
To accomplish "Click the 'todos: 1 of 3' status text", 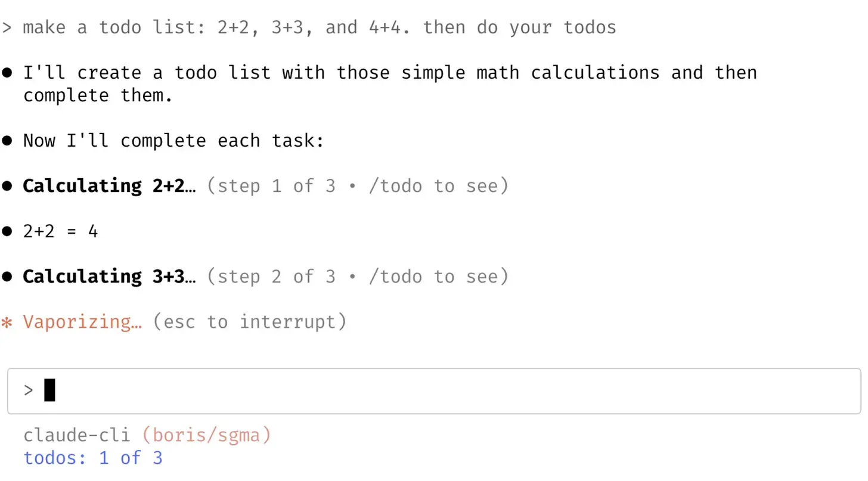I will (x=93, y=458).
